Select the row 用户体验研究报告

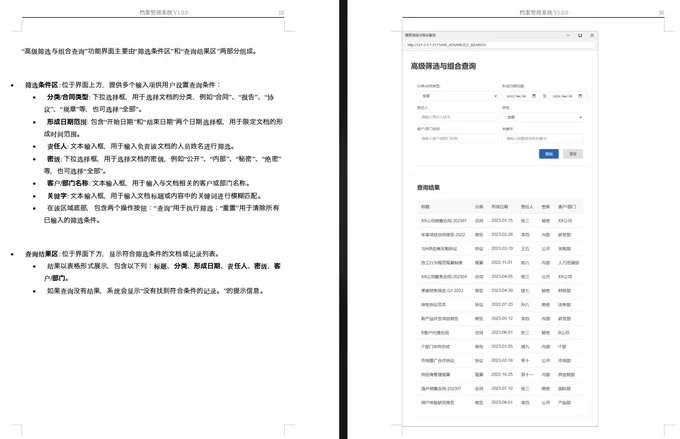[500, 403]
